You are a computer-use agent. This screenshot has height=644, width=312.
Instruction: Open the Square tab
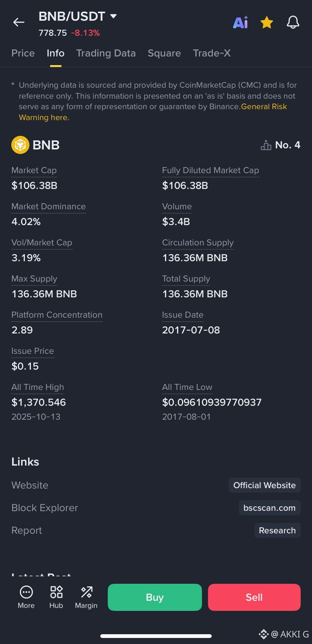pyautogui.click(x=164, y=53)
